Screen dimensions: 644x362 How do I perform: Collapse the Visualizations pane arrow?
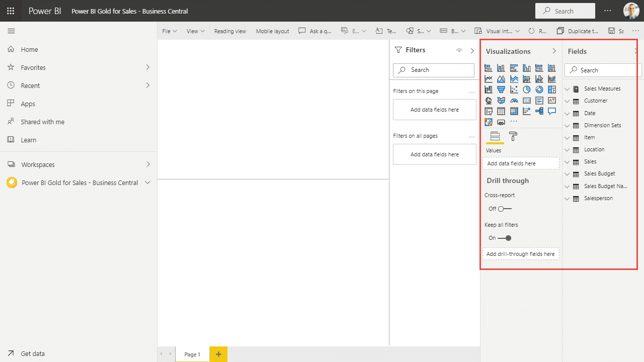[x=554, y=51]
